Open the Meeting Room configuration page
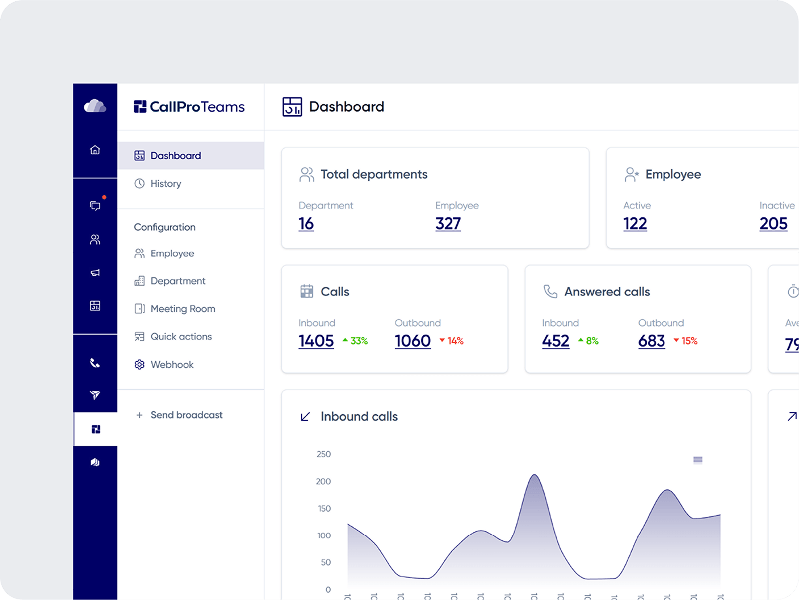The image size is (799, 600). (x=191, y=308)
